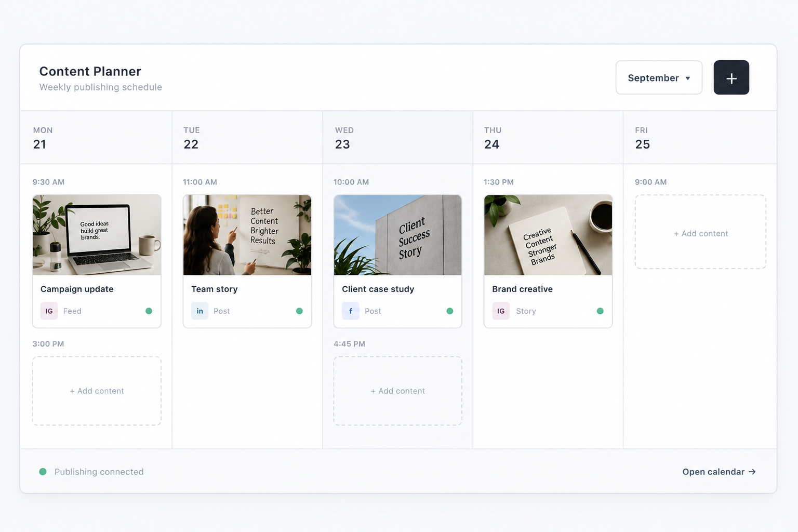Click the Publishing connected status text
The image size is (798, 532).
(x=99, y=472)
